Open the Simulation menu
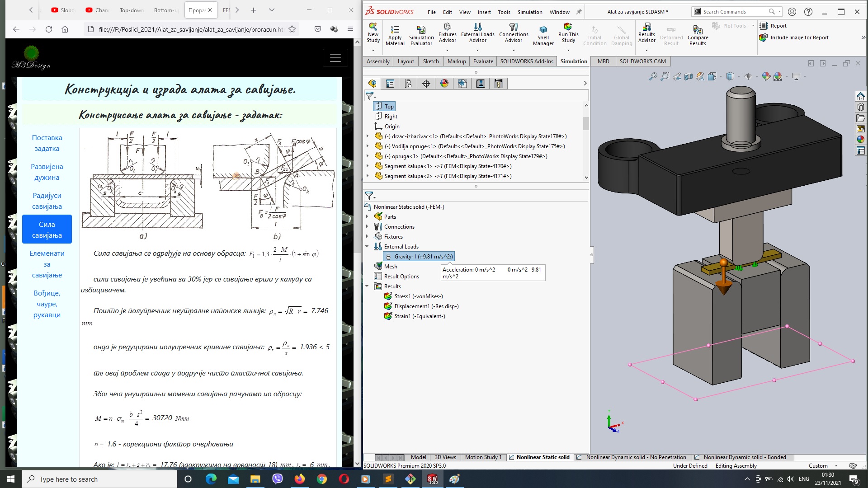This screenshot has width=868, height=488. point(530,12)
